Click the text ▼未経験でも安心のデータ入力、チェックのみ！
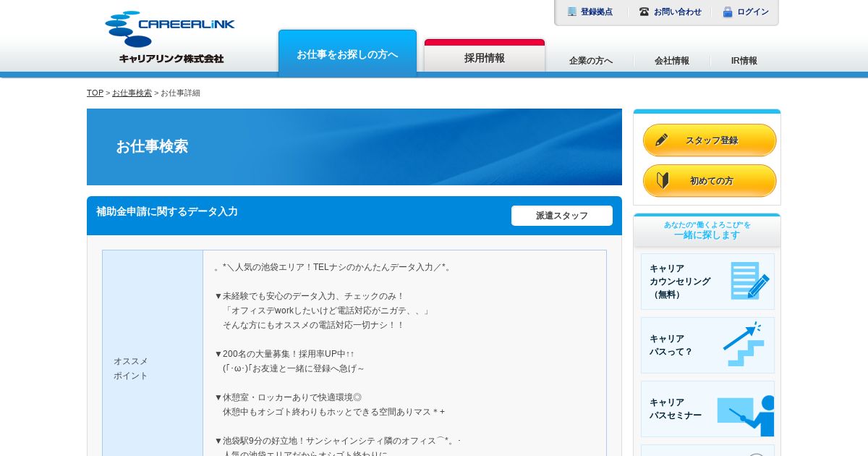The height and width of the screenshot is (456, 868). pyautogui.click(x=310, y=296)
